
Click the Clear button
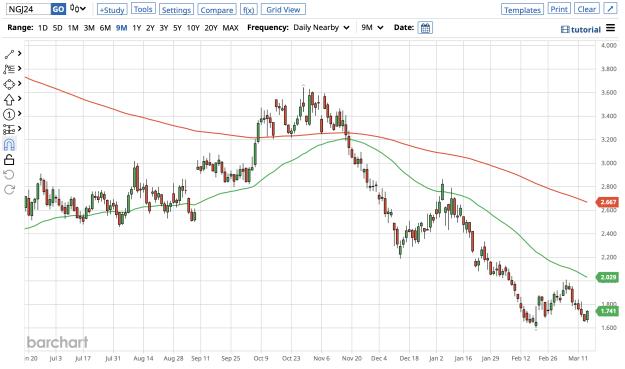(587, 9)
